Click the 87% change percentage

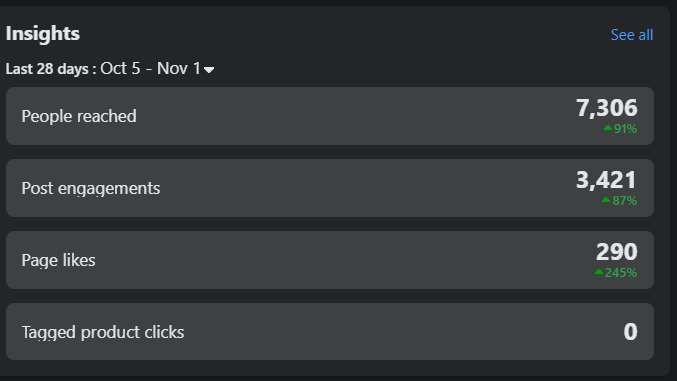pyautogui.click(x=624, y=201)
